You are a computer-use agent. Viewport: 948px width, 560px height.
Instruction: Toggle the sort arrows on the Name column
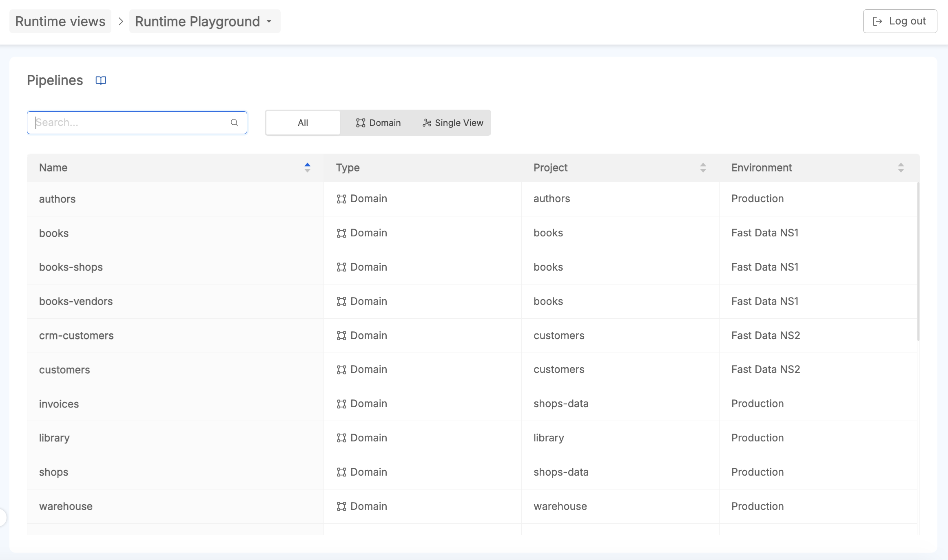pyautogui.click(x=307, y=168)
